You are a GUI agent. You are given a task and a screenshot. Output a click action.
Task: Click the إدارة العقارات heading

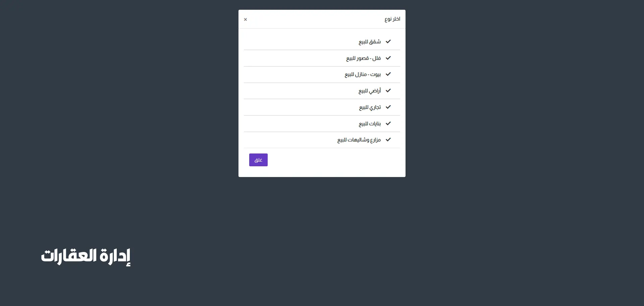(x=86, y=256)
